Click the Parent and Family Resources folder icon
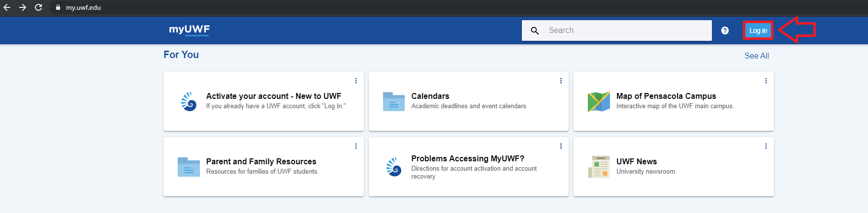 (x=189, y=167)
